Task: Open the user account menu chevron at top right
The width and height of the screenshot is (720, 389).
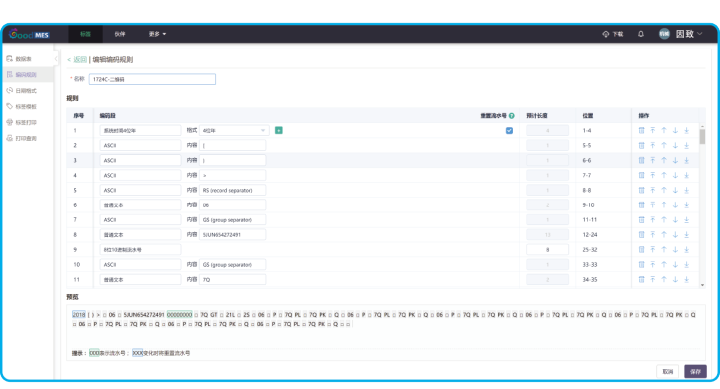Action: [x=700, y=34]
